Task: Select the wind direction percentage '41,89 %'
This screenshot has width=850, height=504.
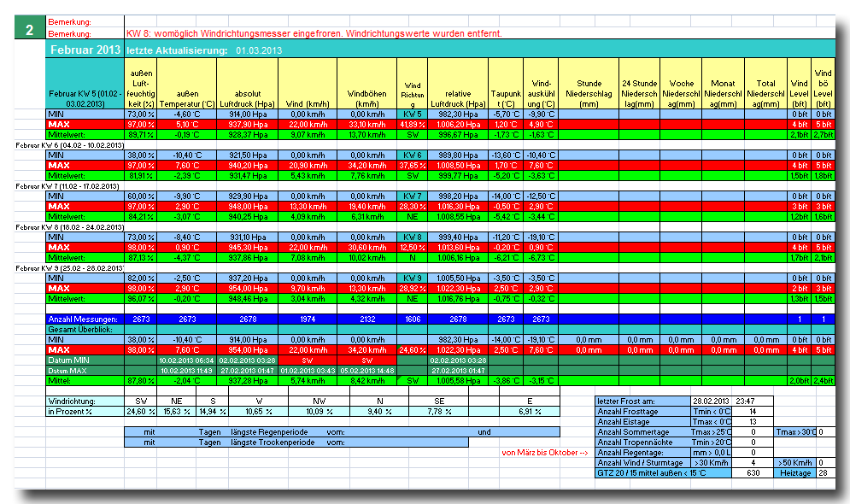Action: 413,125
